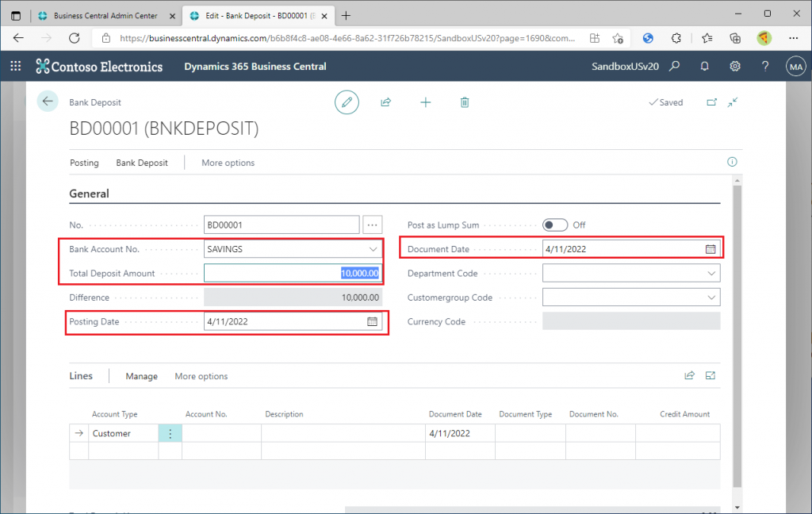Click the share icon in the header

(x=386, y=102)
